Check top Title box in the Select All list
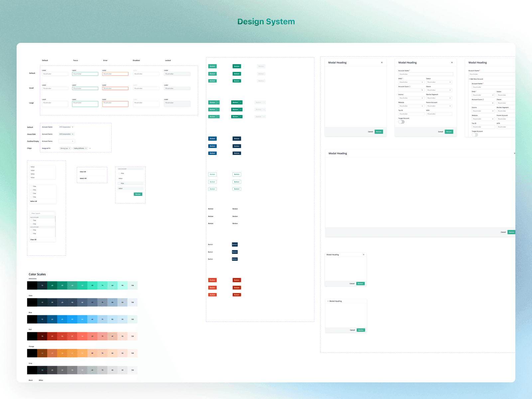Image resolution: width=532 pixels, height=399 pixels. [31, 187]
